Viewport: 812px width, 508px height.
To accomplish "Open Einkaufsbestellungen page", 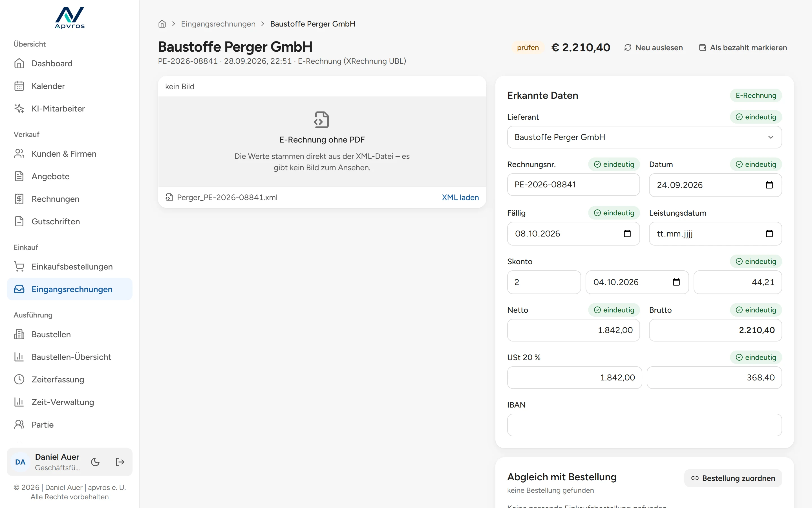I will 70,267.
